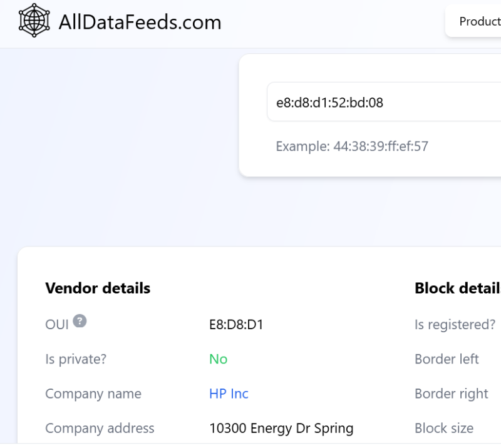Screen dimensions: 501x448
Task: Click the "Is private?" label
Action: [76, 359]
